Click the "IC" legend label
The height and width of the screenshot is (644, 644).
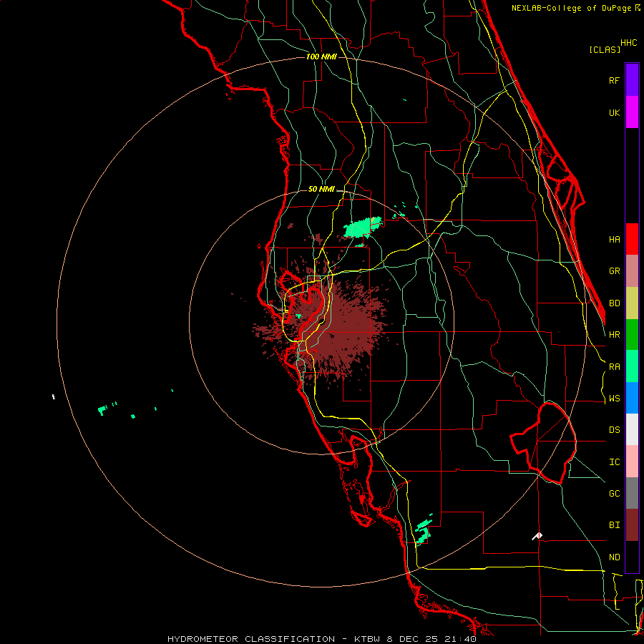614,462
